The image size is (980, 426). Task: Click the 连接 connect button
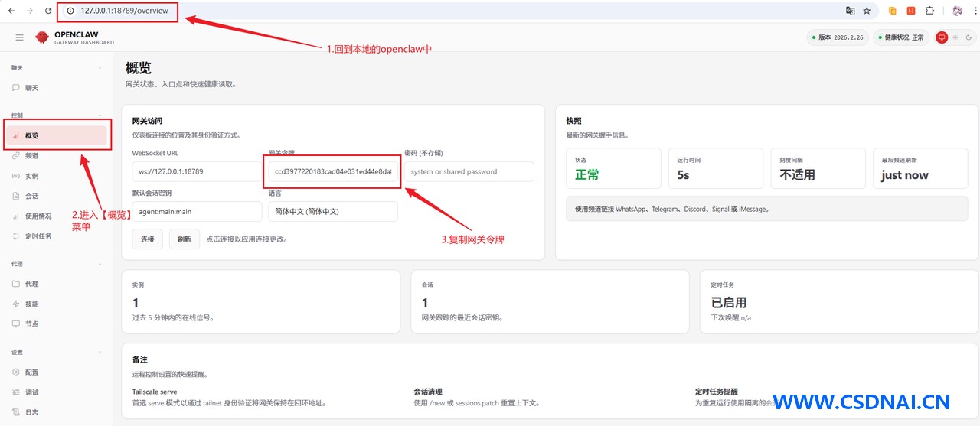147,239
